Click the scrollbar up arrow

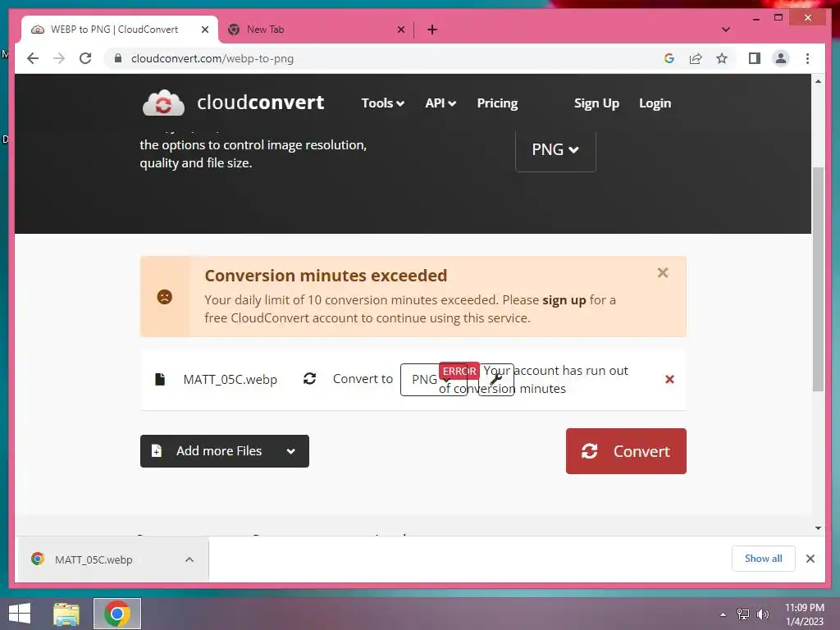[x=818, y=81]
